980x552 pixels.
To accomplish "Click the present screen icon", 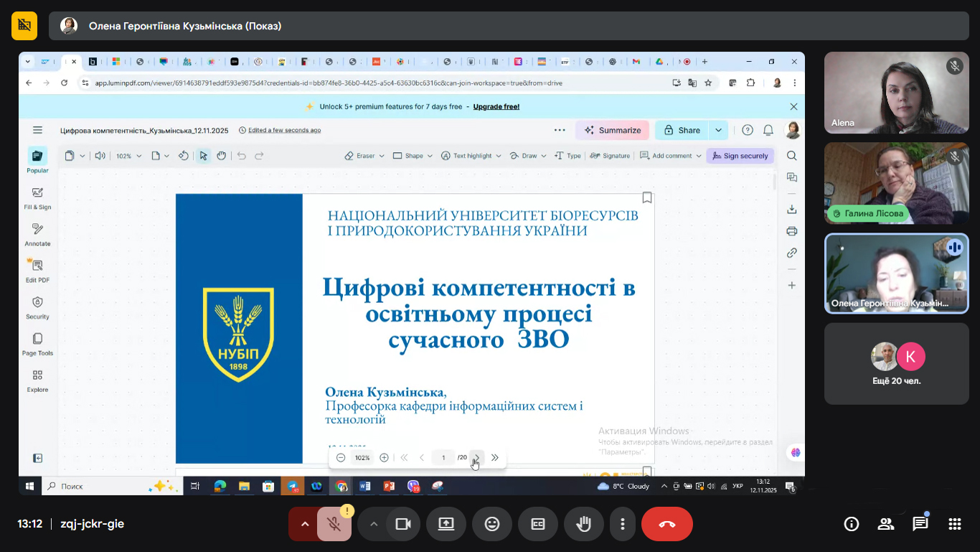I will 446,524.
